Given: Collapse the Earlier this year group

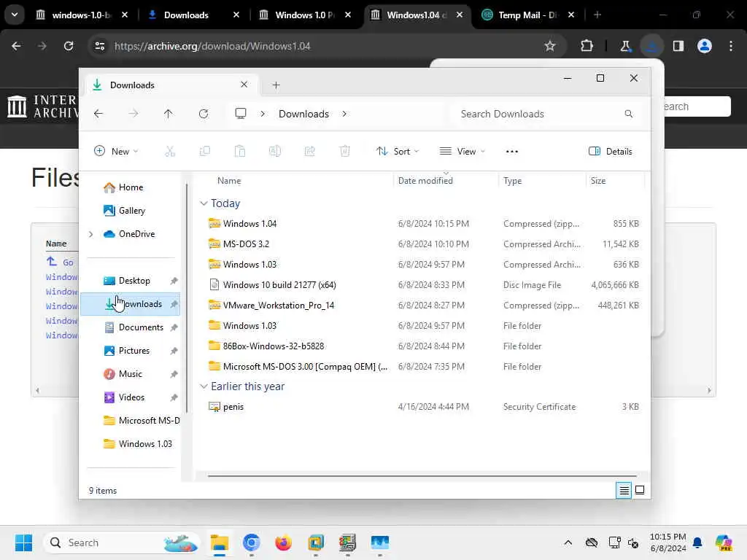Looking at the screenshot, I should 204,386.
